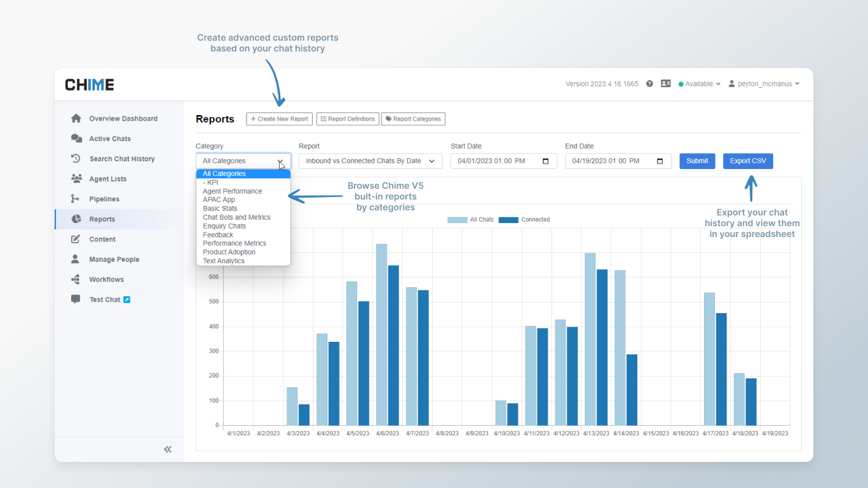Expand the Available status dropdown
Viewport: 868px width, 488px height.
(x=700, y=84)
